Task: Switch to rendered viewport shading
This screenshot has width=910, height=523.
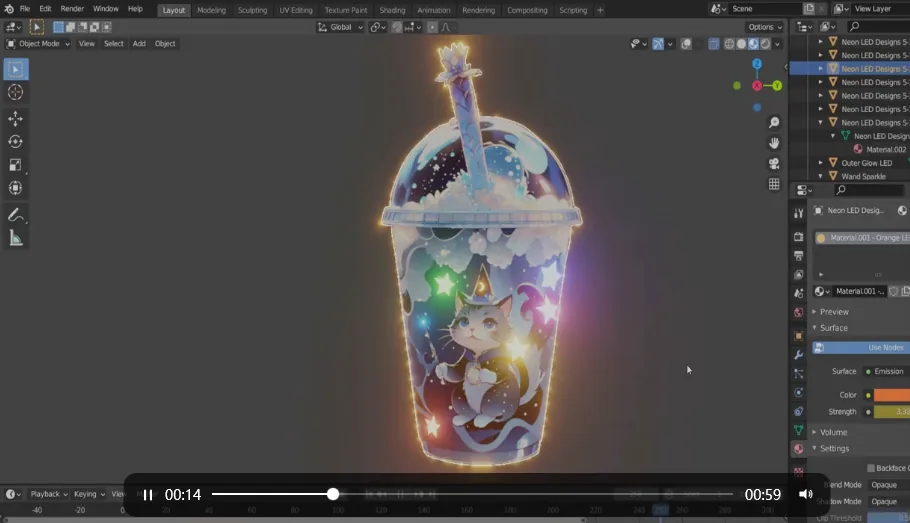Action: 765,44
